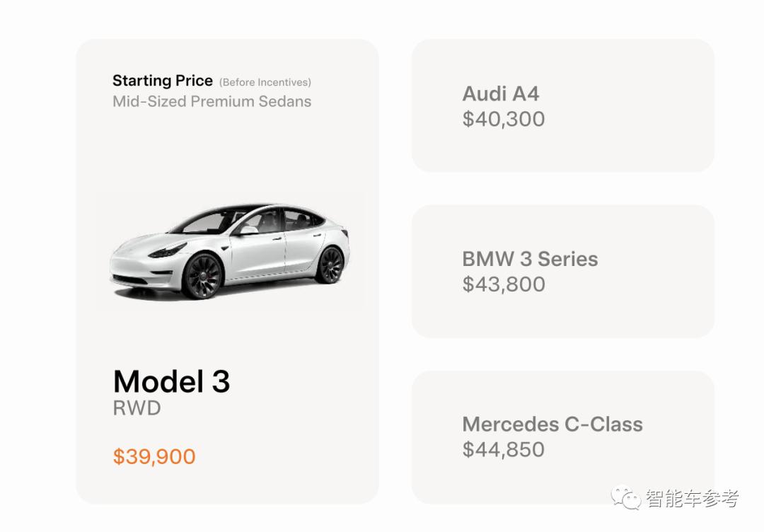Click the front wheel of the Tesla

click(x=202, y=276)
